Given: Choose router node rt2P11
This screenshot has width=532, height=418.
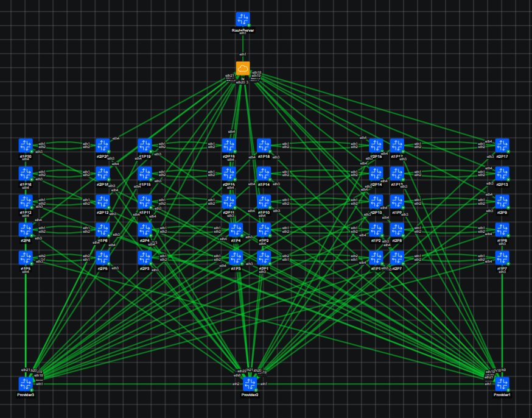Looking at the screenshot, I should click(x=229, y=202).
